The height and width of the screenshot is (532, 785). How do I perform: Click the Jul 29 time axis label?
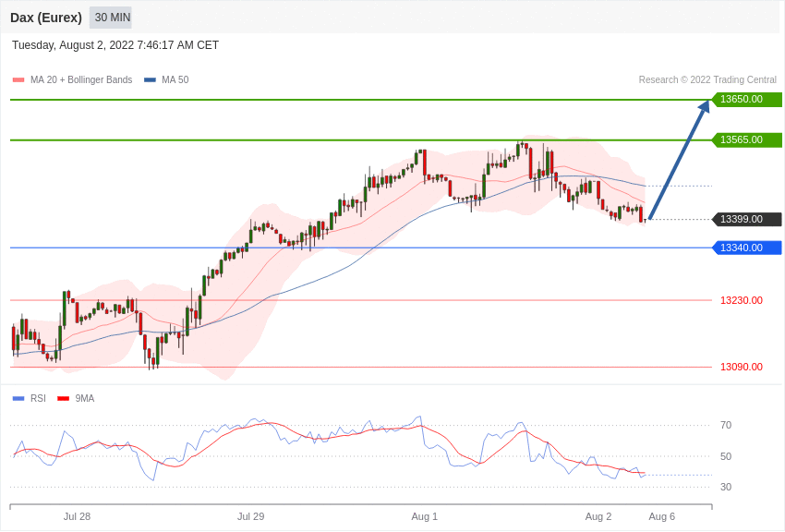point(250,516)
